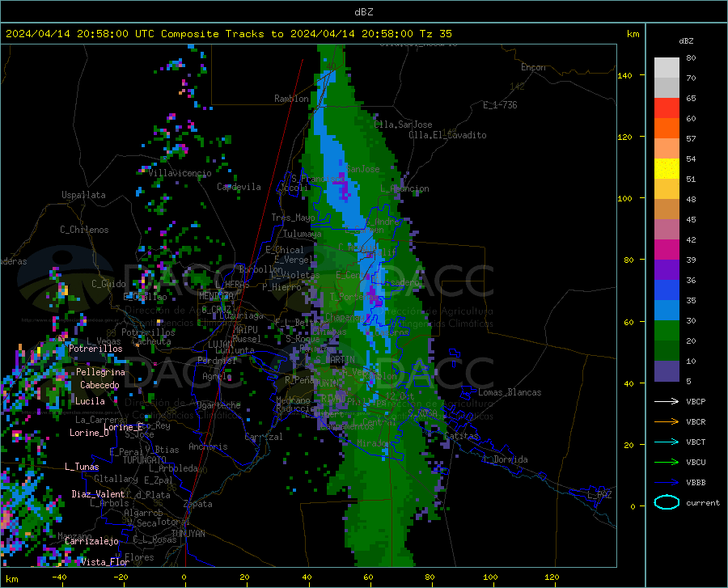The image size is (728, 588).
Task: Select the bright green 30 dBZ swatch
Action: [667, 331]
